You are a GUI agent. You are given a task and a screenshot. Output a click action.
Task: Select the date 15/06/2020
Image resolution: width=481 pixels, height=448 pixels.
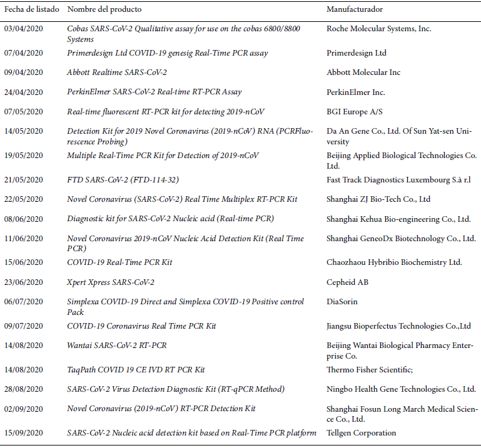[x=24, y=262]
